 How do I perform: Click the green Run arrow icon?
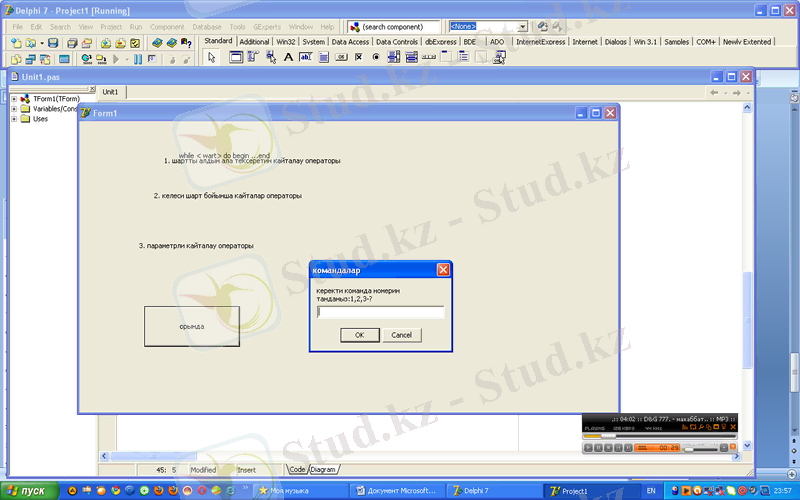click(116, 59)
